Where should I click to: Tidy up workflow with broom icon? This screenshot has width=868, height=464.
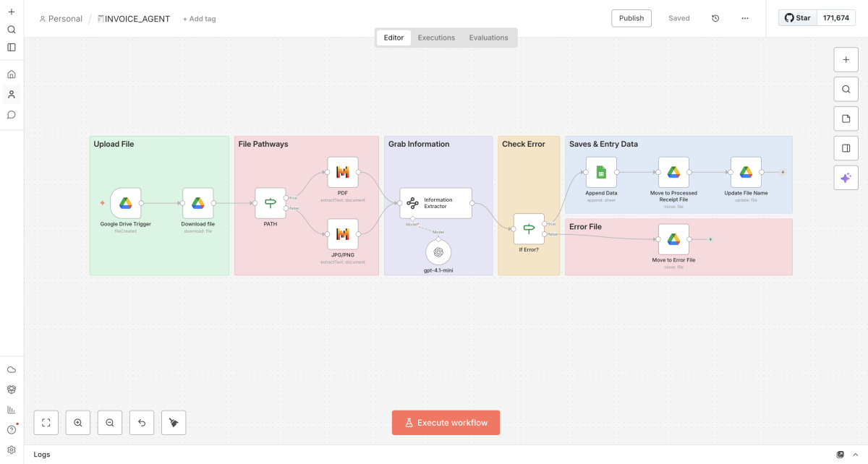174,423
